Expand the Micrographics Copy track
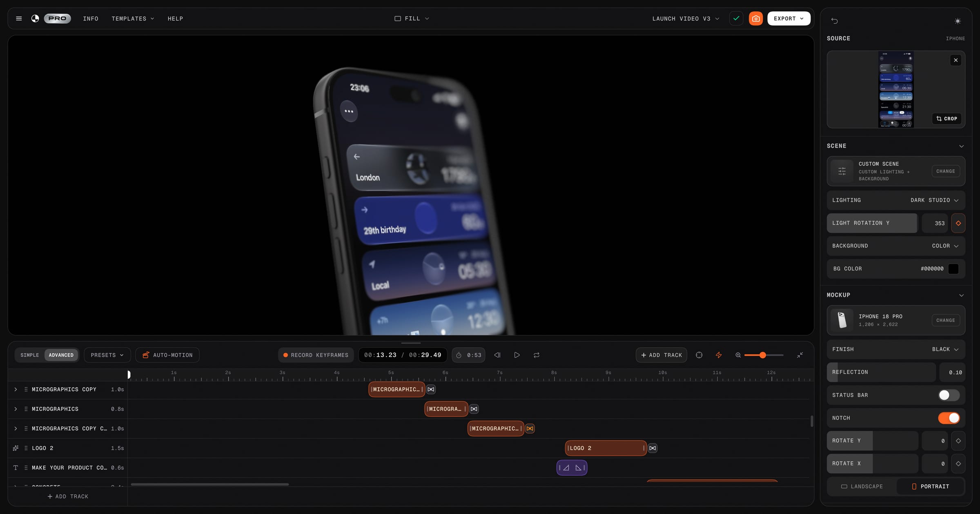The height and width of the screenshot is (514, 980). tap(16, 390)
